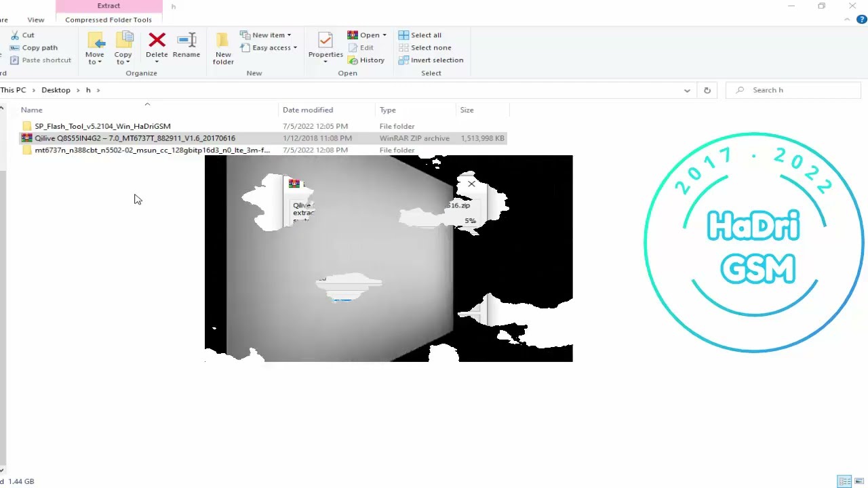Expand chevron after This PC breadcrumb

pyautogui.click(x=34, y=90)
